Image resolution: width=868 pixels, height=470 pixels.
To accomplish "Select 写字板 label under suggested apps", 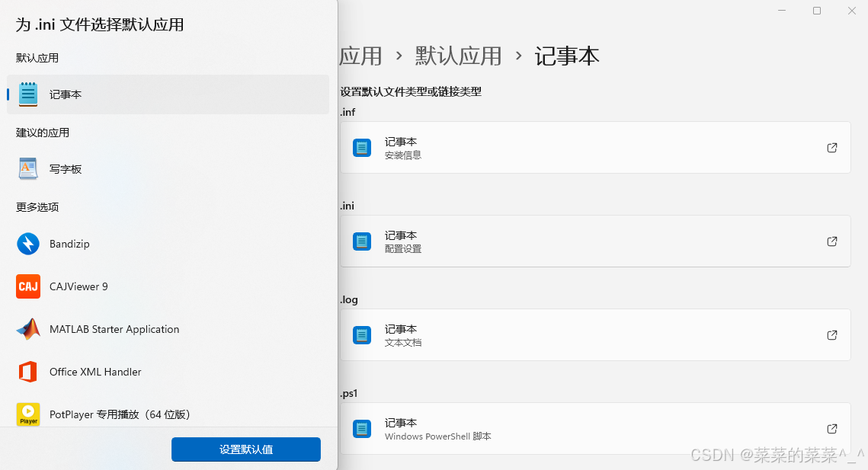I will [x=66, y=169].
